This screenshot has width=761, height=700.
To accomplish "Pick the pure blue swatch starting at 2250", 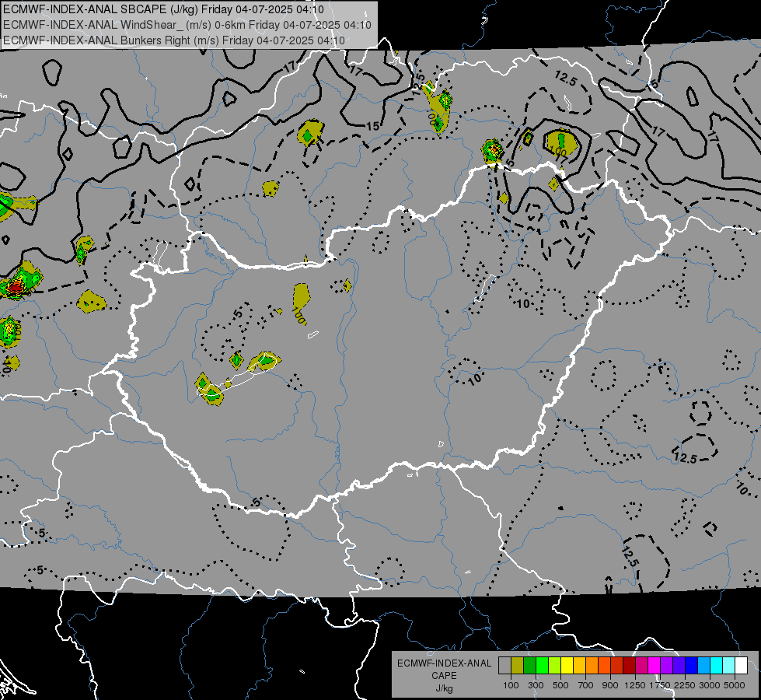I will point(692,665).
